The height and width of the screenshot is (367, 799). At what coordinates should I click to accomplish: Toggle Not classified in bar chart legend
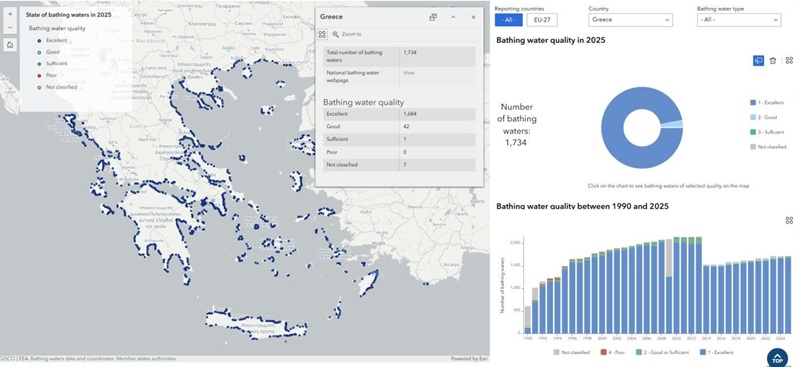click(x=572, y=352)
